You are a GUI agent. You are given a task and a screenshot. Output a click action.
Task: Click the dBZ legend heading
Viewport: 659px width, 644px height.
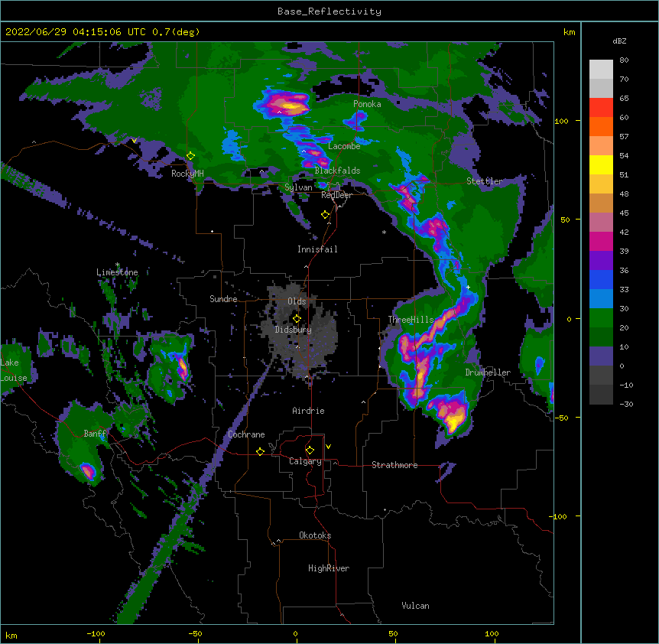[619, 41]
